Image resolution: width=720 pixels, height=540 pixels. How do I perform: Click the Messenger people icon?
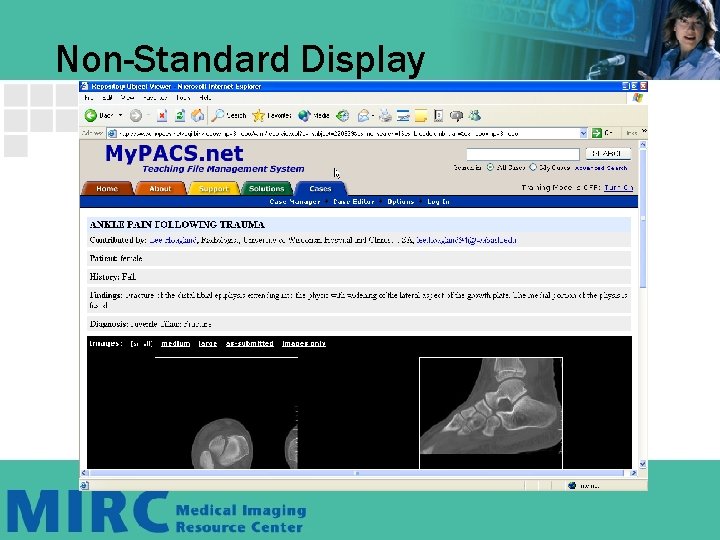pos(474,116)
